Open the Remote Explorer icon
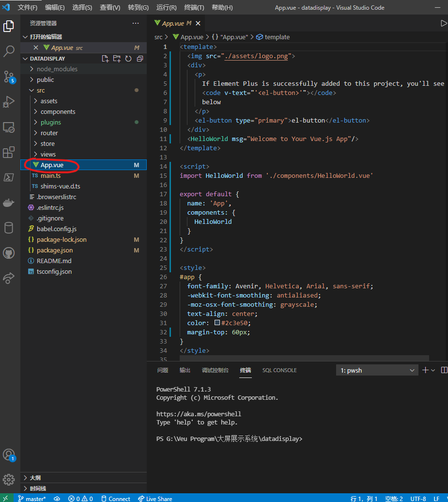 (x=9, y=127)
